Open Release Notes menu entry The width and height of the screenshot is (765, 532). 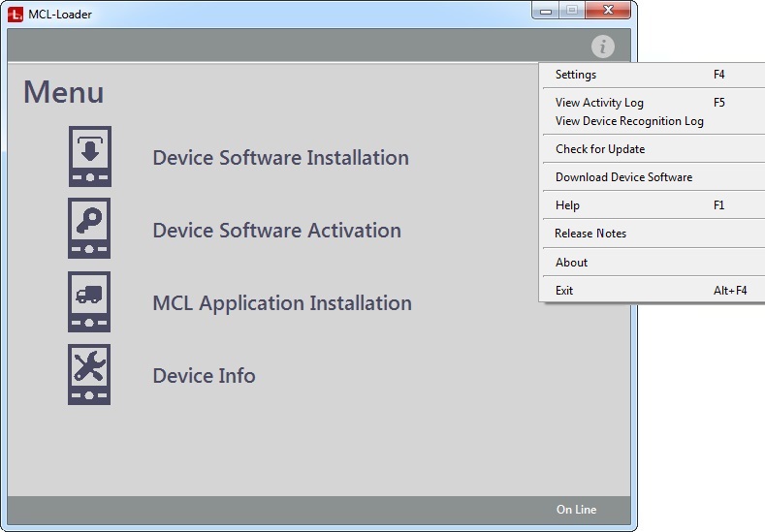coord(653,234)
